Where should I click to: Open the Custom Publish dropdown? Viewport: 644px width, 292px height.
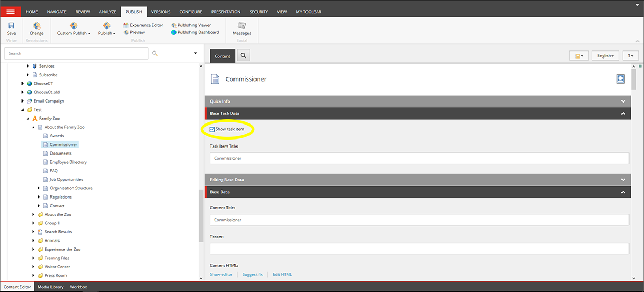tap(74, 33)
